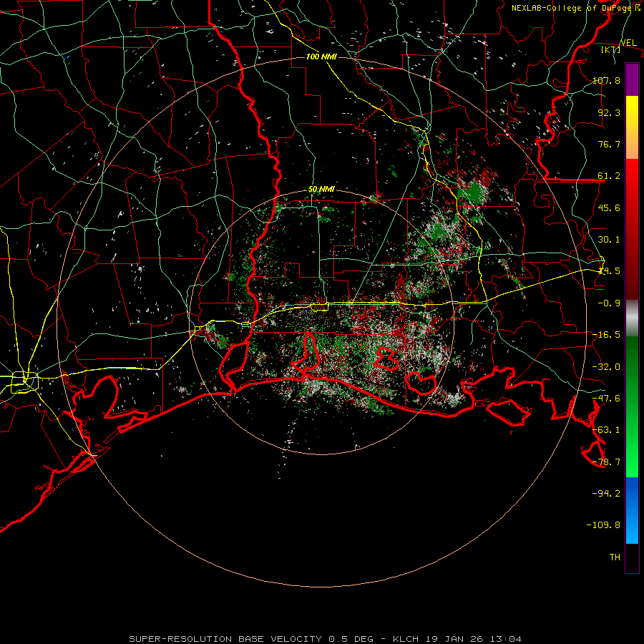Click the -47.6 velocity scale value
The width and height of the screenshot is (644, 644).
[606, 399]
